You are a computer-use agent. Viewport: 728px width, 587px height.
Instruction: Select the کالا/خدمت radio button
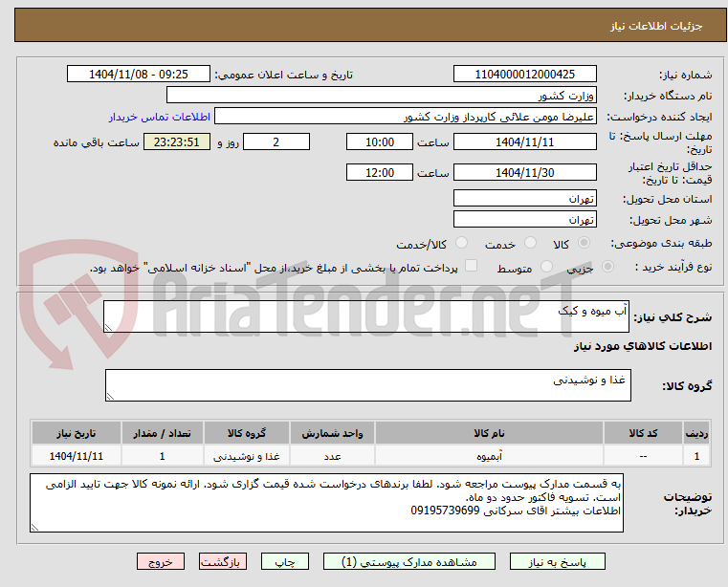[461, 242]
